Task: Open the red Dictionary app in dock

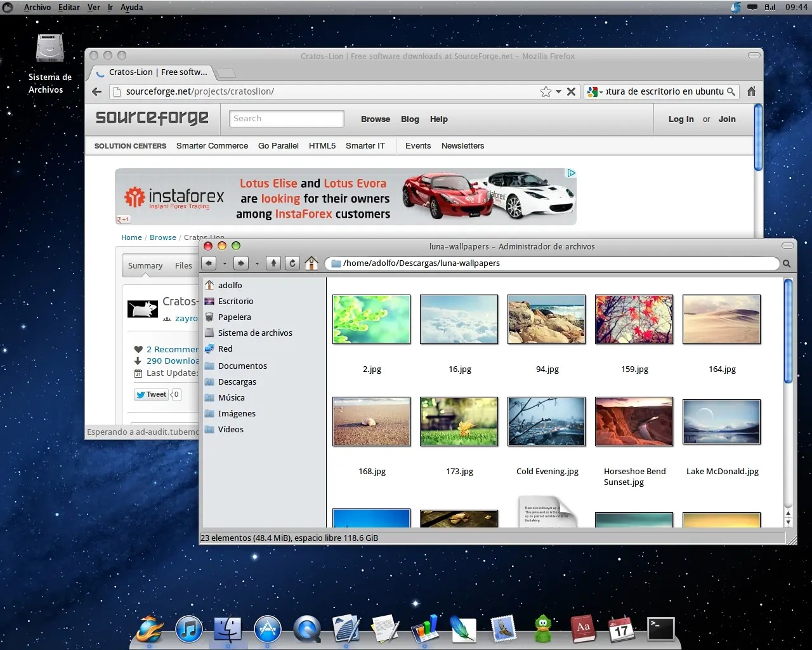Action: click(582, 629)
